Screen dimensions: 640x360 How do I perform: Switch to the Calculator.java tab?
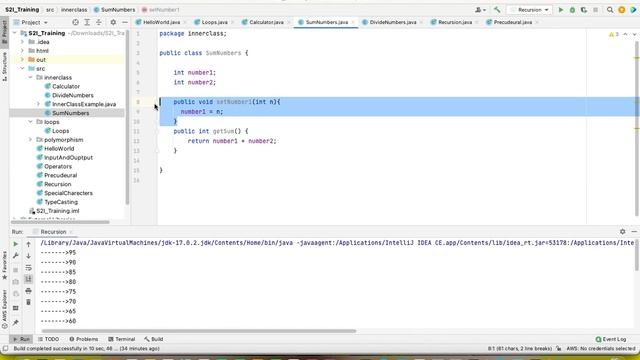point(266,22)
